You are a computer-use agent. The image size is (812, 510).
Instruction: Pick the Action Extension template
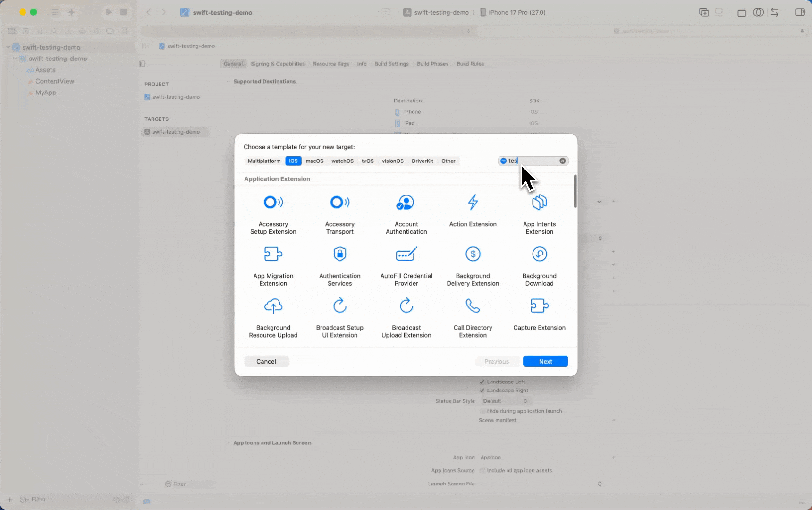(x=473, y=211)
